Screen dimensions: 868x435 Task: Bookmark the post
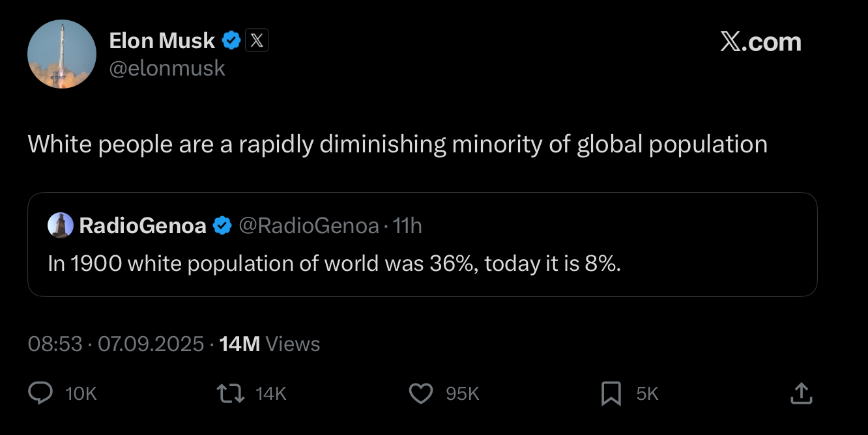pos(611,393)
